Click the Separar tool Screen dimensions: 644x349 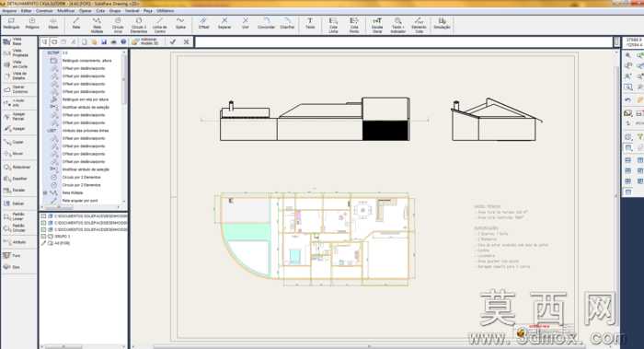coord(224,23)
